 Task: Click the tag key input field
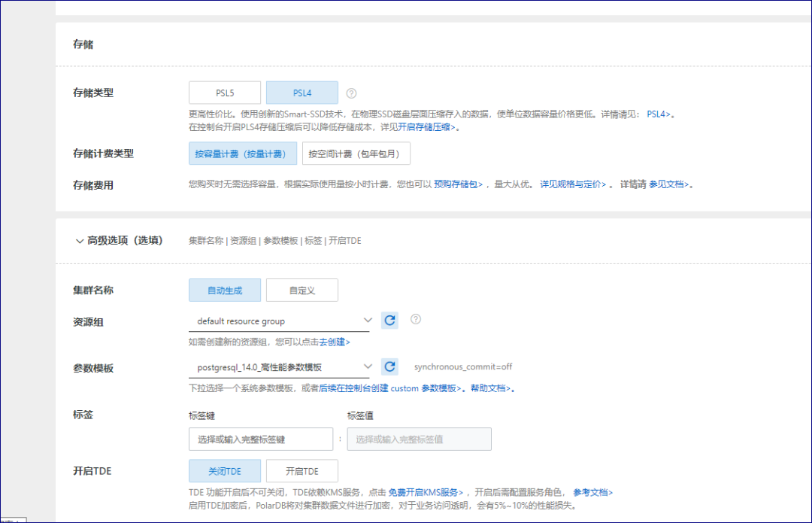tap(261, 439)
